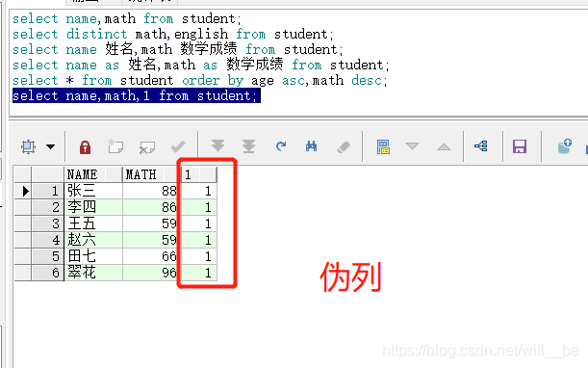Click first SQL line select name,math
Image resolution: width=588 pixels, height=368 pixels.
[127, 18]
